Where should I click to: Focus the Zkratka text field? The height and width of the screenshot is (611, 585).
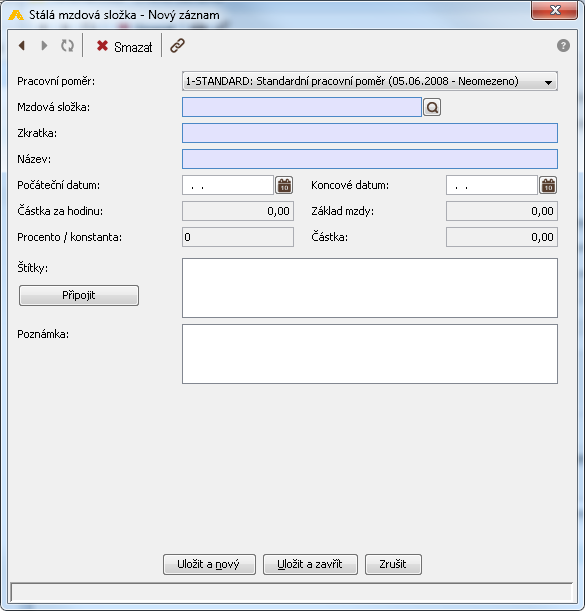[x=369, y=133]
